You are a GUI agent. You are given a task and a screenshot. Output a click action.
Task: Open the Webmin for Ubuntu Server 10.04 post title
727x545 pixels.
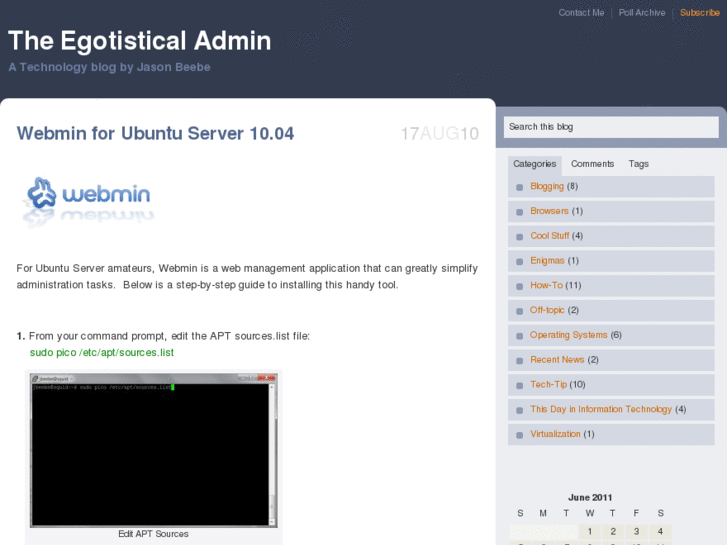click(x=155, y=133)
